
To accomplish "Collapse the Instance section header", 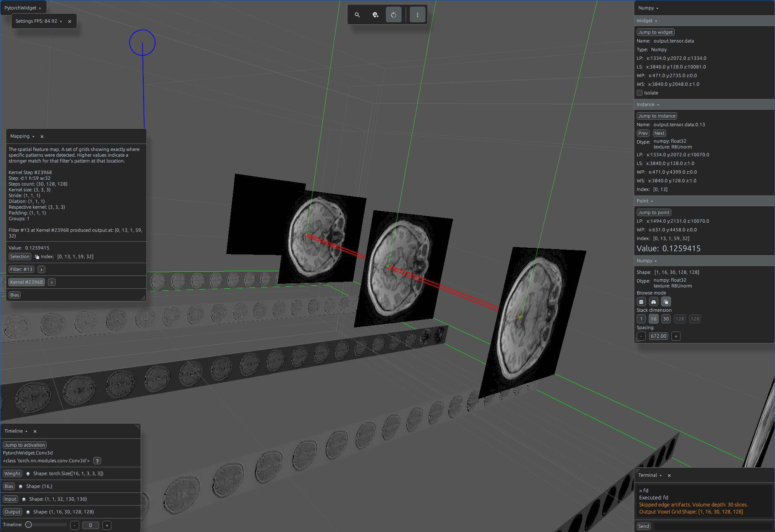I will [704, 105].
